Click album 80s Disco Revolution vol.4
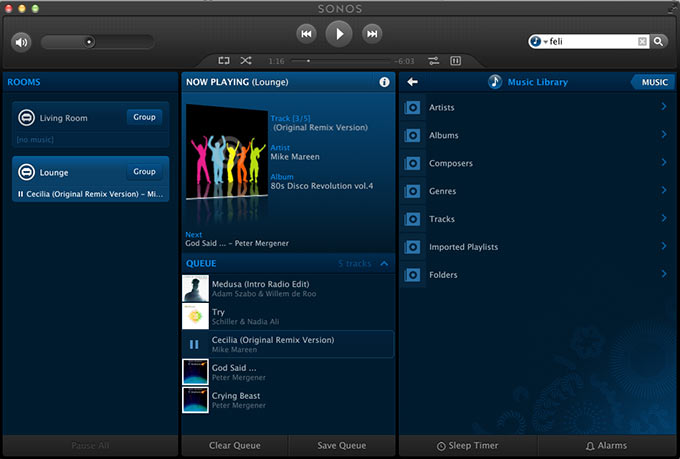Image resolution: width=680 pixels, height=459 pixels. (x=322, y=186)
